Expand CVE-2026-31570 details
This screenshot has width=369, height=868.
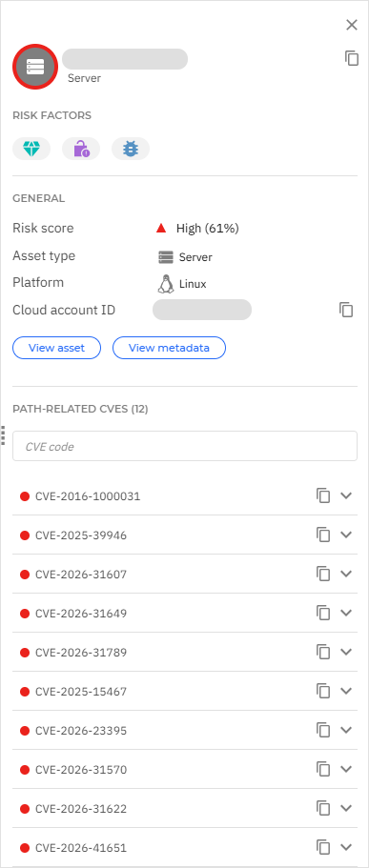pyautogui.click(x=346, y=769)
